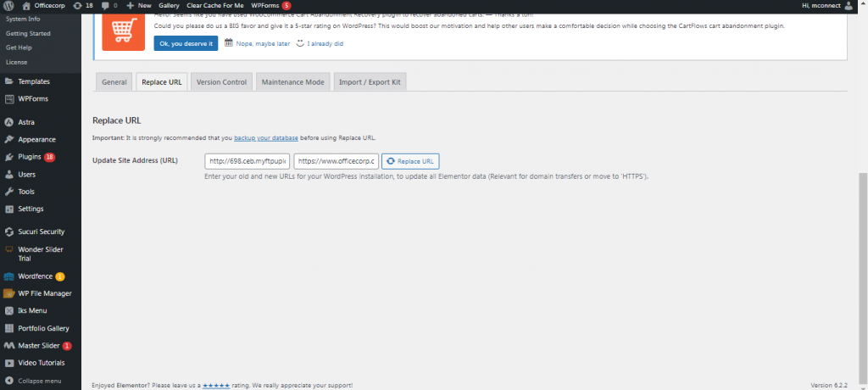Screen dimensions: 868x390
Task: Open the Maintenance Mode tab
Action: [292, 82]
